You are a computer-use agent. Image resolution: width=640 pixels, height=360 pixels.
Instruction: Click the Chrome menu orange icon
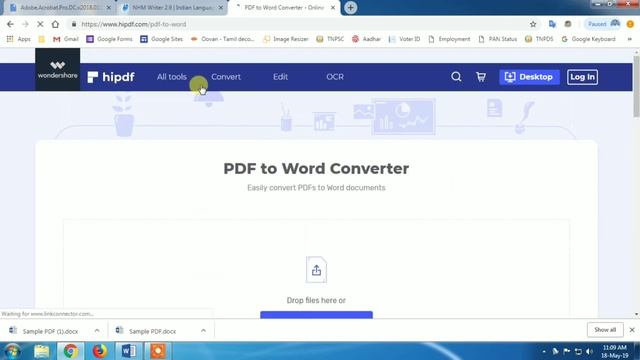[x=630, y=24]
